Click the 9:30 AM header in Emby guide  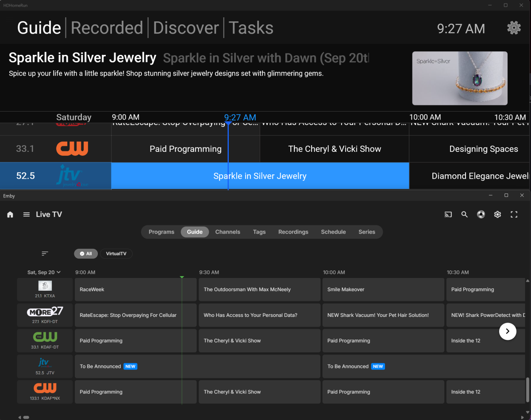point(209,272)
